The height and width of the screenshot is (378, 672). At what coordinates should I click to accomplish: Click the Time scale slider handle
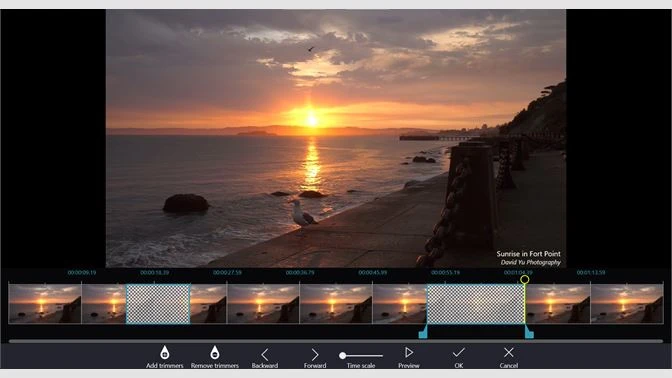pos(342,355)
